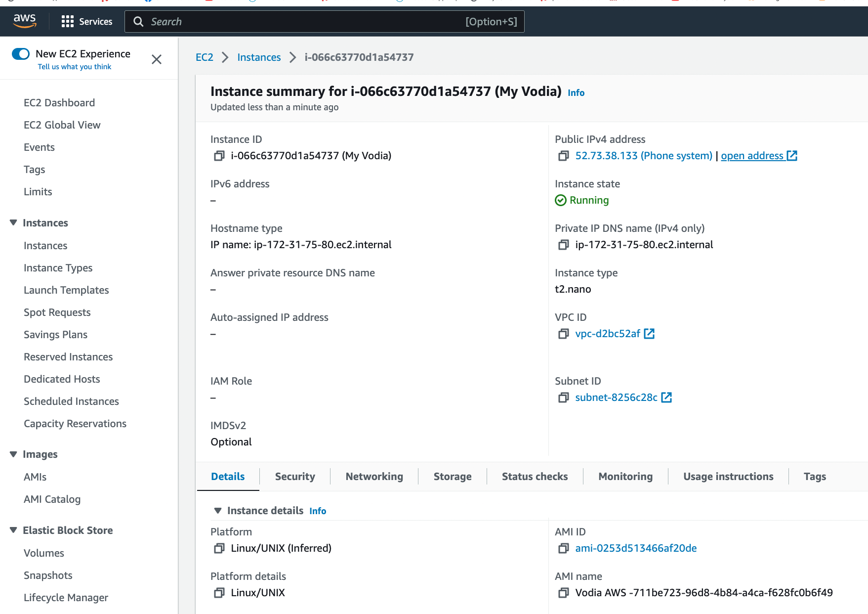The image size is (868, 614).
Task: Show the Usage instructions tab
Action: pyautogui.click(x=728, y=477)
